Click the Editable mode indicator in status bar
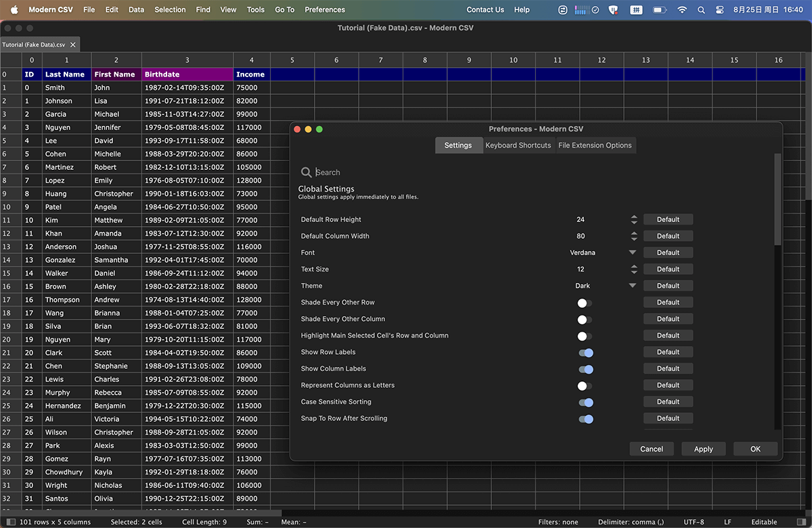This screenshot has width=812, height=528. [x=764, y=523]
